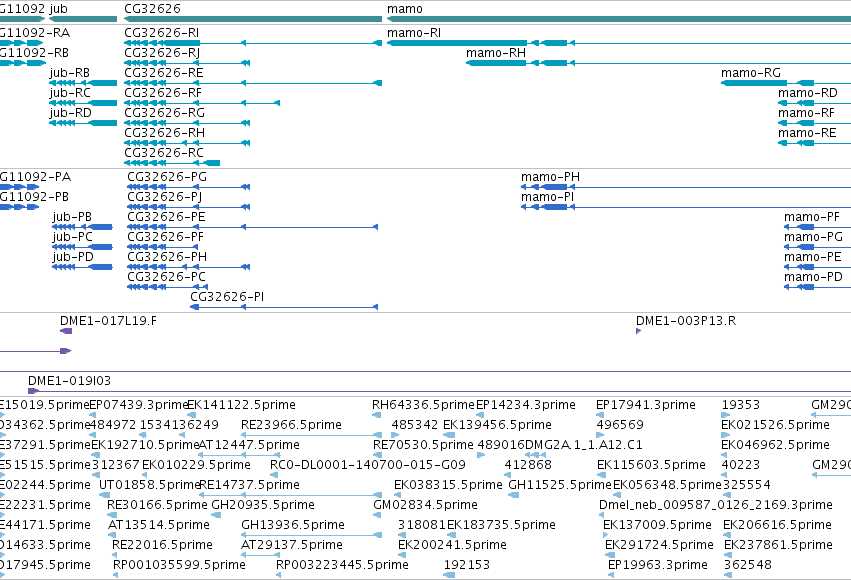851x580 pixels.
Task: Click EST GH11525.5prime
Action: click(x=560, y=485)
